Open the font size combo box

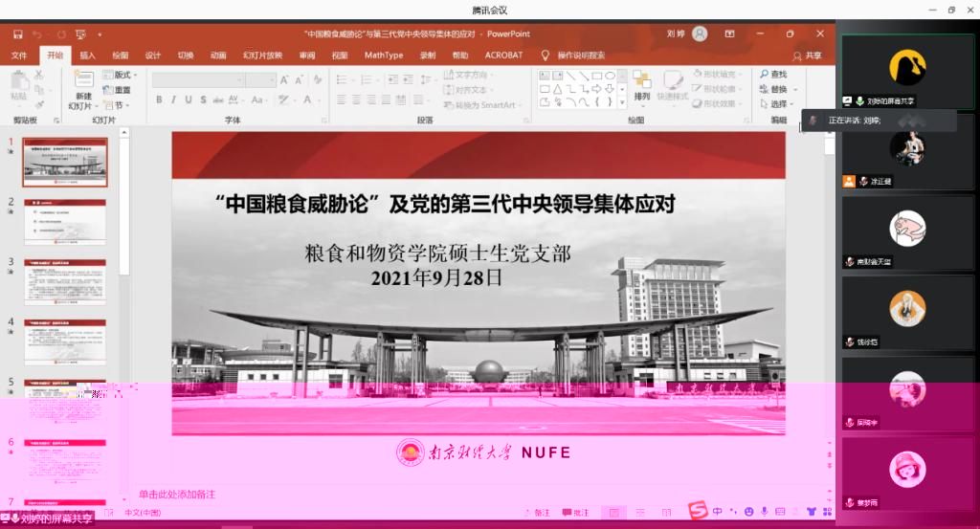coord(260,80)
